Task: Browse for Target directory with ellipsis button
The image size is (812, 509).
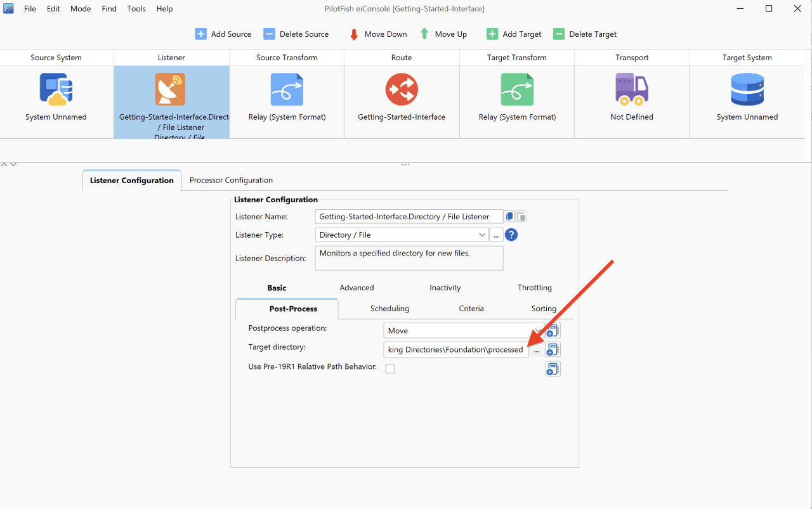Action: click(537, 350)
